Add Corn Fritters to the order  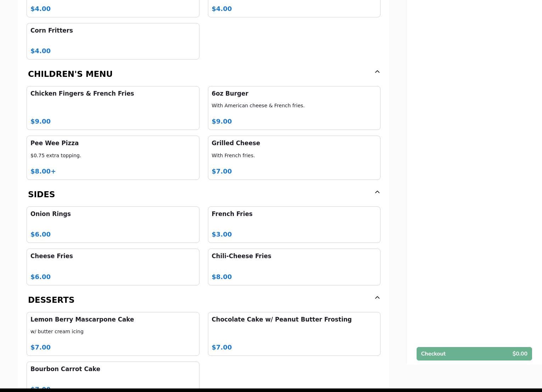pyautogui.click(x=113, y=41)
